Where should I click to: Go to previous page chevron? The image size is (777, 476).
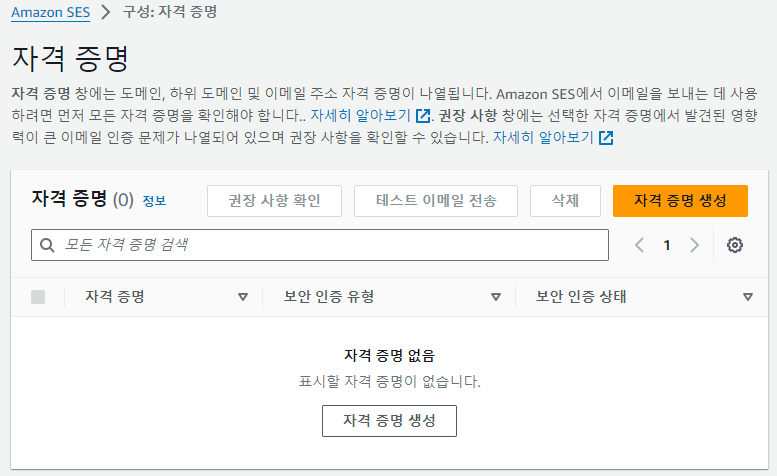[639, 245]
